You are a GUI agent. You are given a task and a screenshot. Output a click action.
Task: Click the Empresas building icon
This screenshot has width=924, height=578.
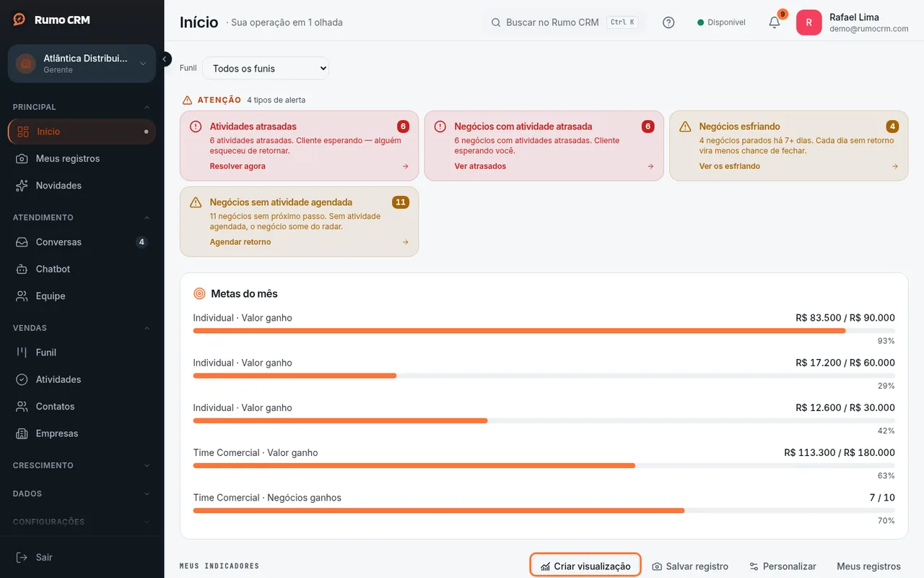[22, 433]
